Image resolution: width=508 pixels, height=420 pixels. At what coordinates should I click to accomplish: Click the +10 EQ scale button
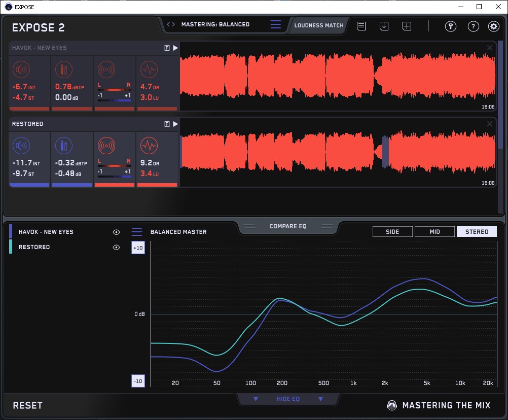click(x=138, y=248)
